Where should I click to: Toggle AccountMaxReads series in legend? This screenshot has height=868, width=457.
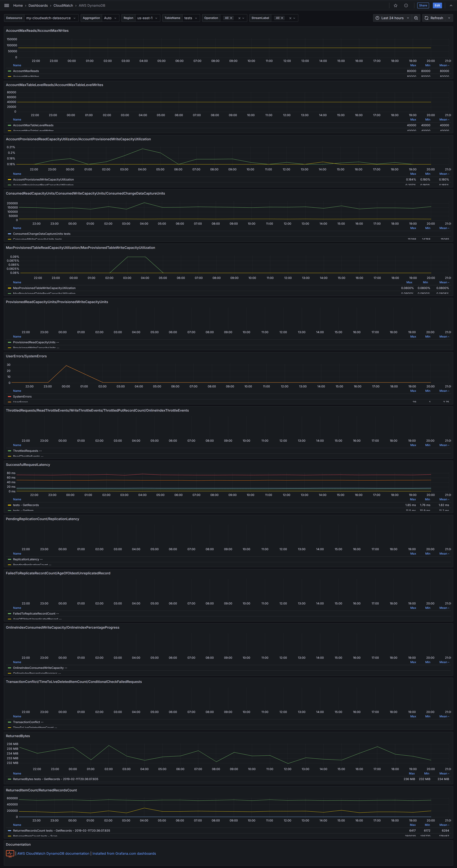click(x=26, y=71)
